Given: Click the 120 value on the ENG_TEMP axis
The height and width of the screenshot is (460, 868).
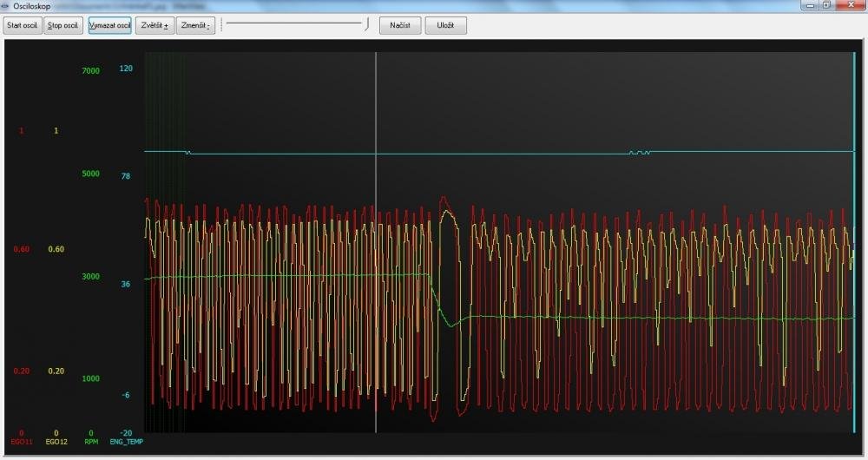Looking at the screenshot, I should coord(126,69).
